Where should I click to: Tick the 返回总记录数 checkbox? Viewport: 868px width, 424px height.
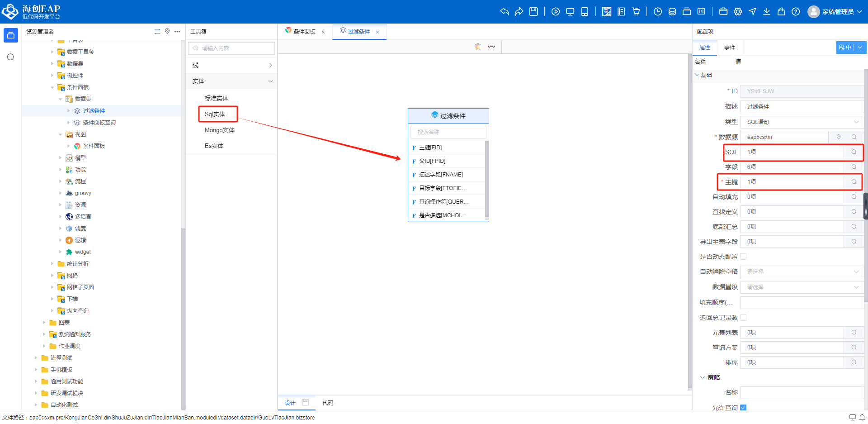(x=743, y=318)
